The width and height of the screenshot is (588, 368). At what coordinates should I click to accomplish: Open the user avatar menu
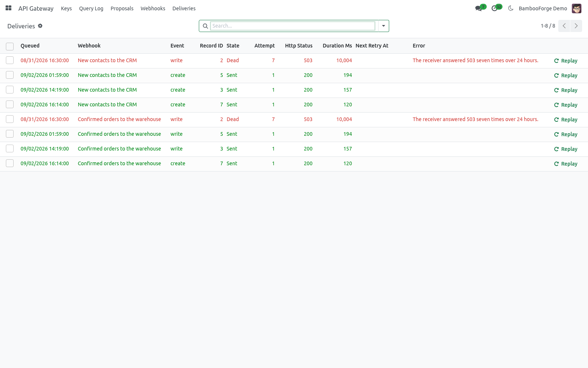click(x=577, y=8)
